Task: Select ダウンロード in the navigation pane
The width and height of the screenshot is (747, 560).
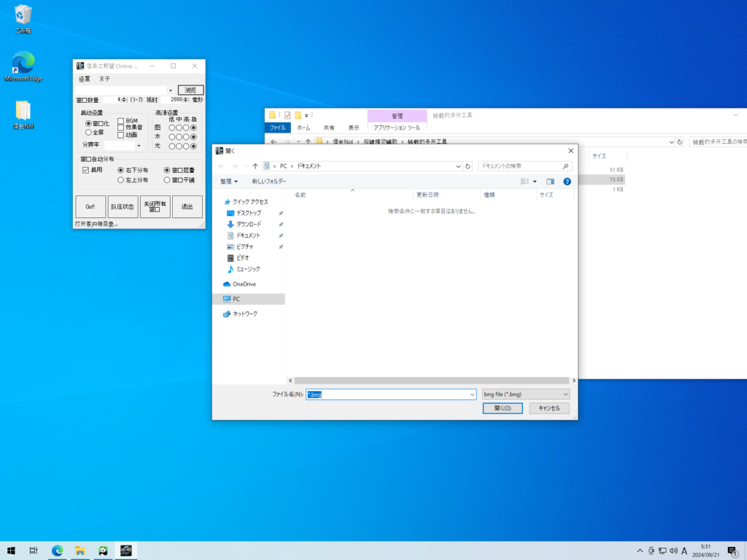Action: (248, 224)
